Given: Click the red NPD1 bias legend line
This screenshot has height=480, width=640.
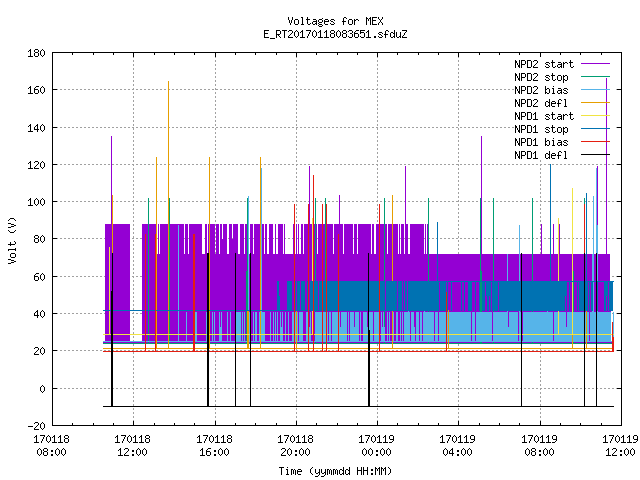Looking at the screenshot, I should (595, 142).
